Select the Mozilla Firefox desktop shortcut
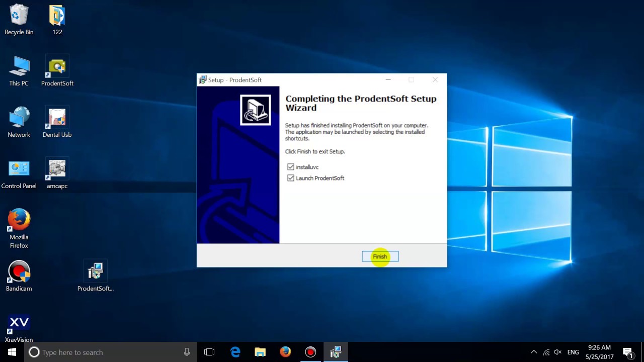The image size is (644, 362). coord(19,229)
